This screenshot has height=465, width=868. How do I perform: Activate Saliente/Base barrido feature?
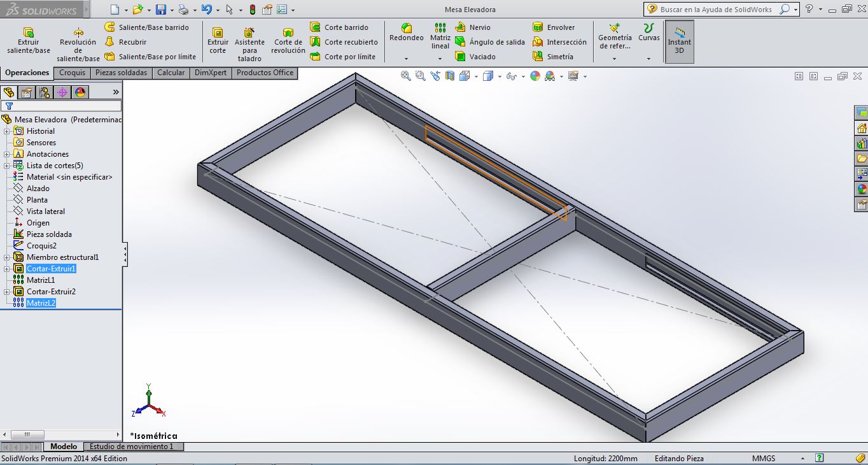coord(147,27)
